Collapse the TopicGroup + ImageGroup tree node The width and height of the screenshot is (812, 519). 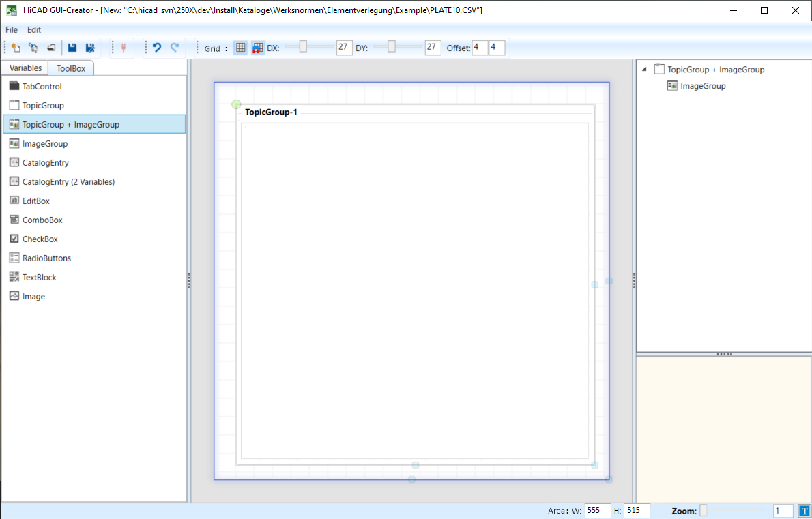point(645,70)
